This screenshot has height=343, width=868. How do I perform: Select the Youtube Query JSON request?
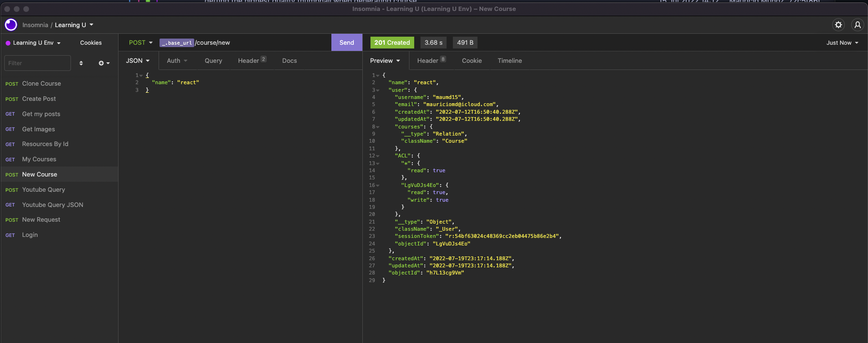pyautogui.click(x=59, y=205)
